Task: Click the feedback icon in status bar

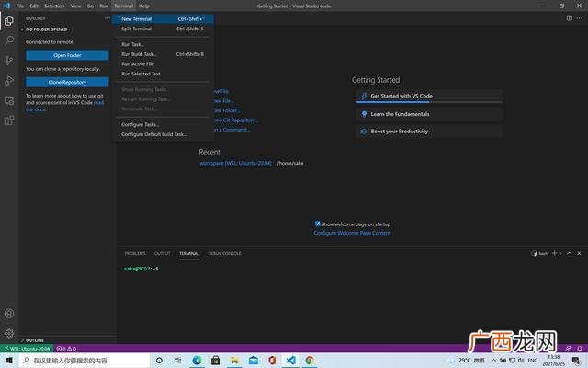Action: pyautogui.click(x=568, y=349)
